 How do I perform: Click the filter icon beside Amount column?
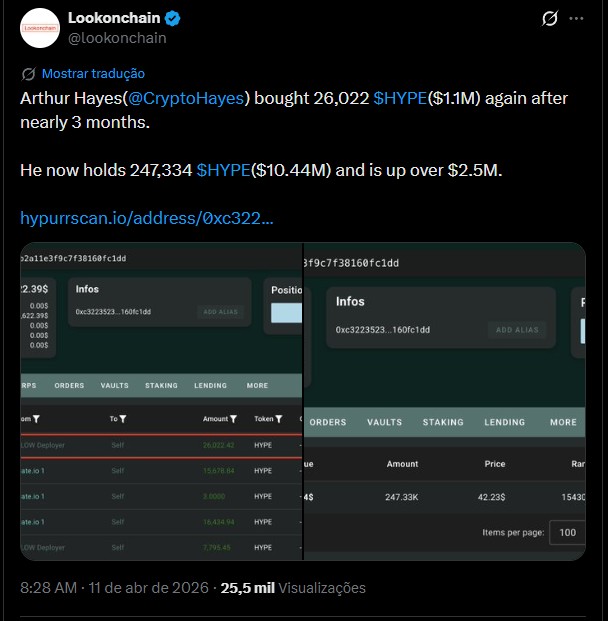233,419
